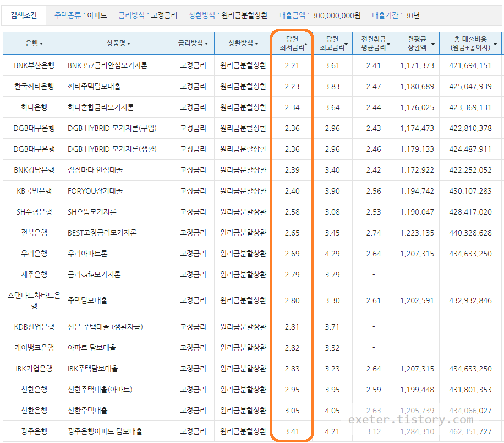This screenshot has height=443, width=504.
Task: Select SH수협은행 bank cell
Action: [x=34, y=212]
